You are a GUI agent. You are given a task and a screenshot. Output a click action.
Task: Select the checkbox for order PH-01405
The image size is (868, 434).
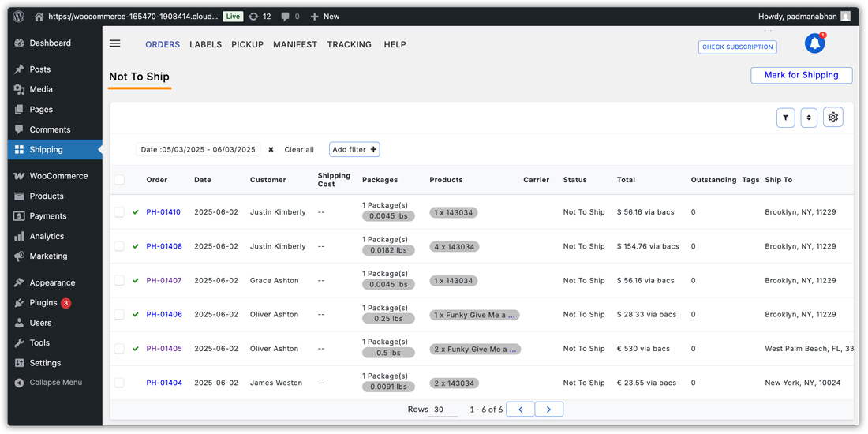(119, 349)
